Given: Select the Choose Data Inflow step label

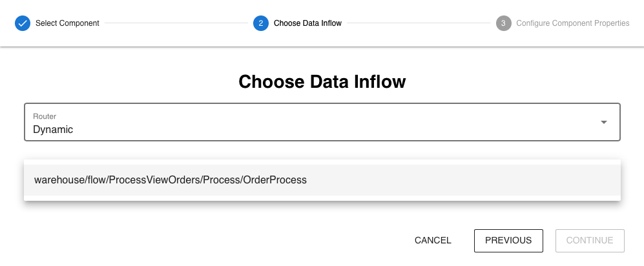Looking at the screenshot, I should point(307,23).
